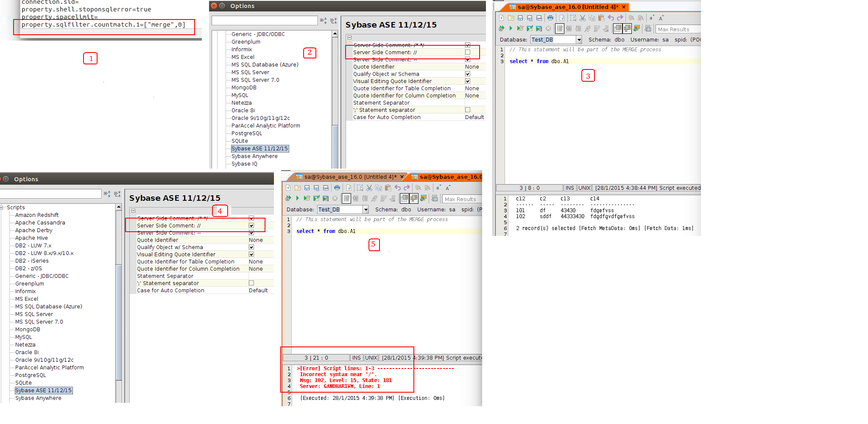Click Print icon in upper editor toolbar
This screenshot has height=424, width=868.
[550, 18]
